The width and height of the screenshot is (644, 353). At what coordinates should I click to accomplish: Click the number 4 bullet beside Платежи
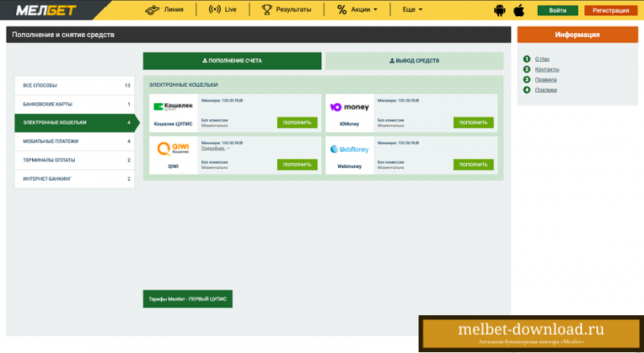527,90
